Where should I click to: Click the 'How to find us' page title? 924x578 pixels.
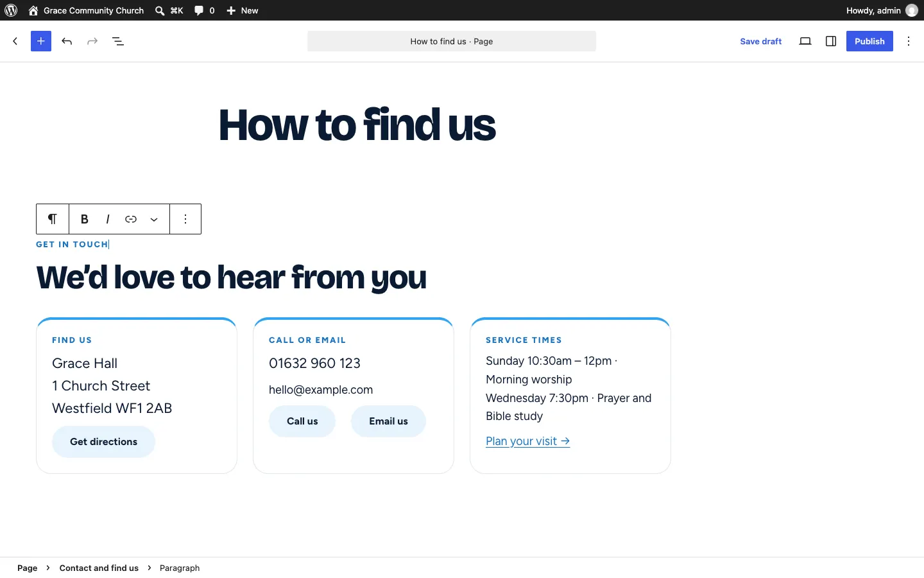point(357,125)
